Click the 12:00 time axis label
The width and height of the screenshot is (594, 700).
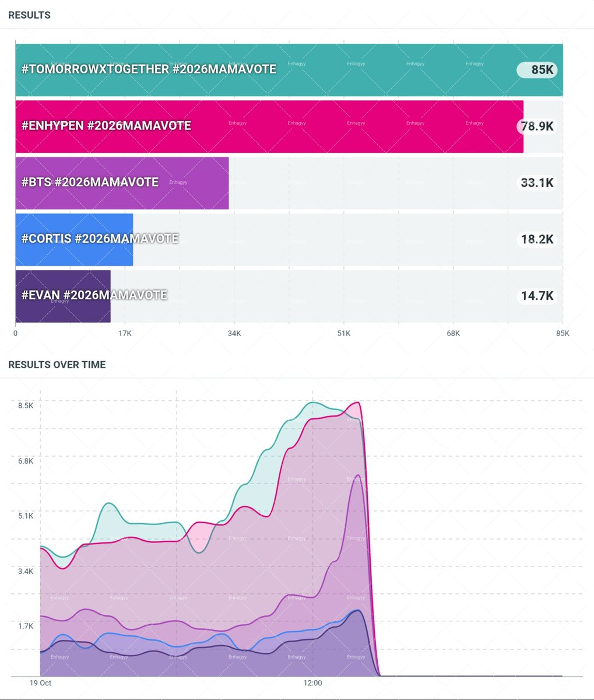[x=312, y=683]
